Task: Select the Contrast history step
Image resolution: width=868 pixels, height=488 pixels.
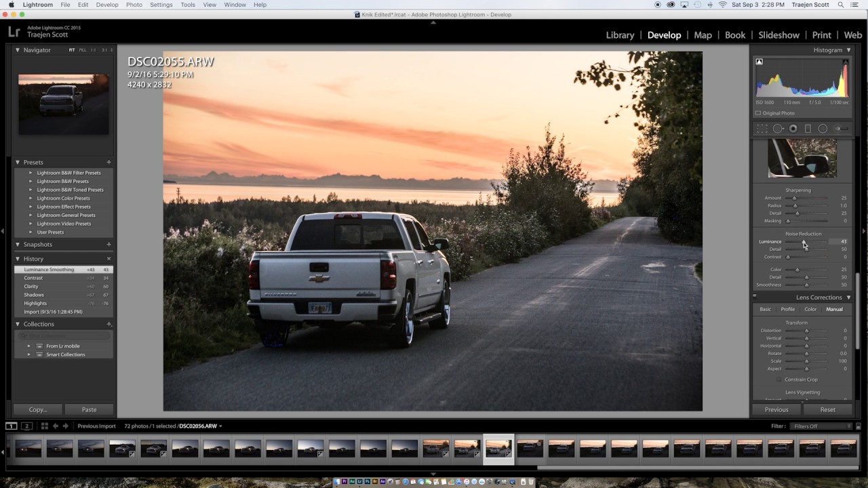Action: (63, 278)
